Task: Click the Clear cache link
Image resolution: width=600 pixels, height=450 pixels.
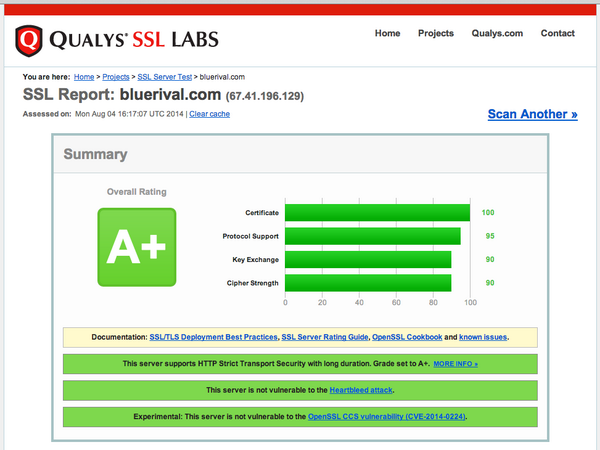Action: pyautogui.click(x=209, y=114)
